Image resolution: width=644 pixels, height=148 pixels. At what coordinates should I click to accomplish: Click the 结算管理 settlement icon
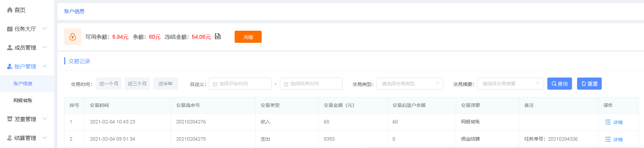(x=10, y=138)
